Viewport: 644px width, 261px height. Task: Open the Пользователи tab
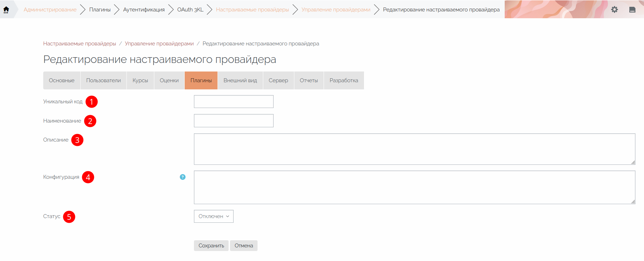coord(104,80)
